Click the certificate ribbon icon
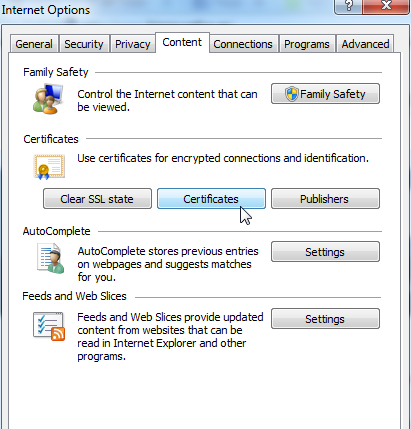This screenshot has width=411, height=429. point(49,167)
